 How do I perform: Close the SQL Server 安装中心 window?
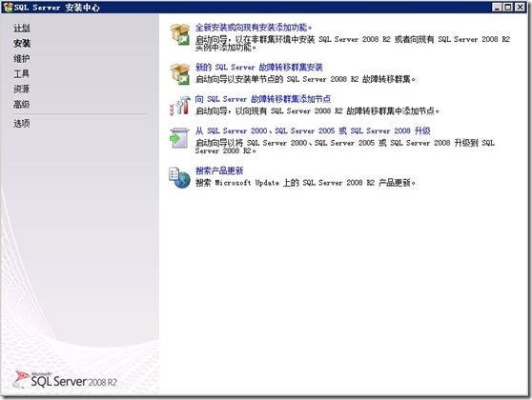pyautogui.click(x=520, y=7)
